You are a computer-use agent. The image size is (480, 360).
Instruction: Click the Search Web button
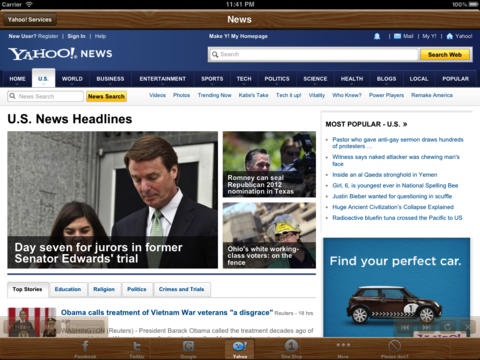pos(445,54)
